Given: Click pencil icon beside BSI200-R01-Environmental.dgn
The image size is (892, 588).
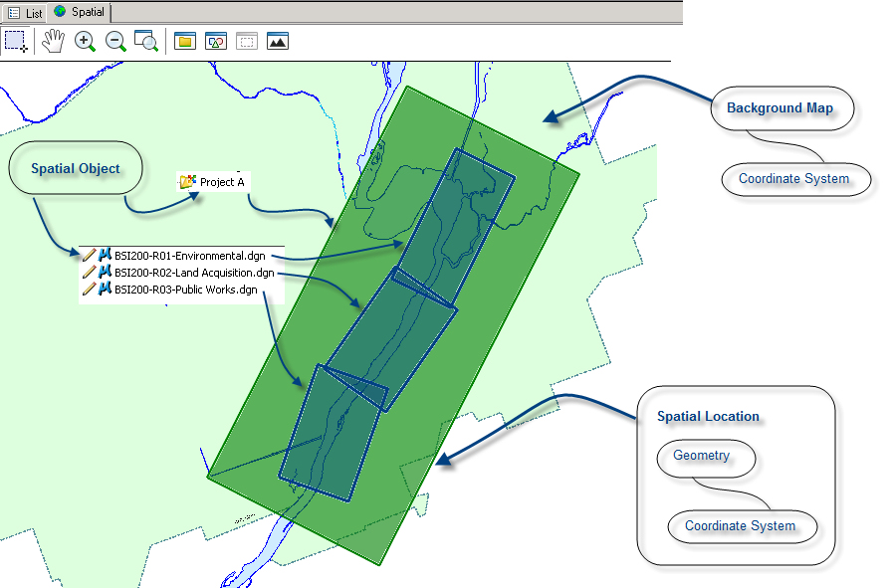Looking at the screenshot, I should (88, 255).
